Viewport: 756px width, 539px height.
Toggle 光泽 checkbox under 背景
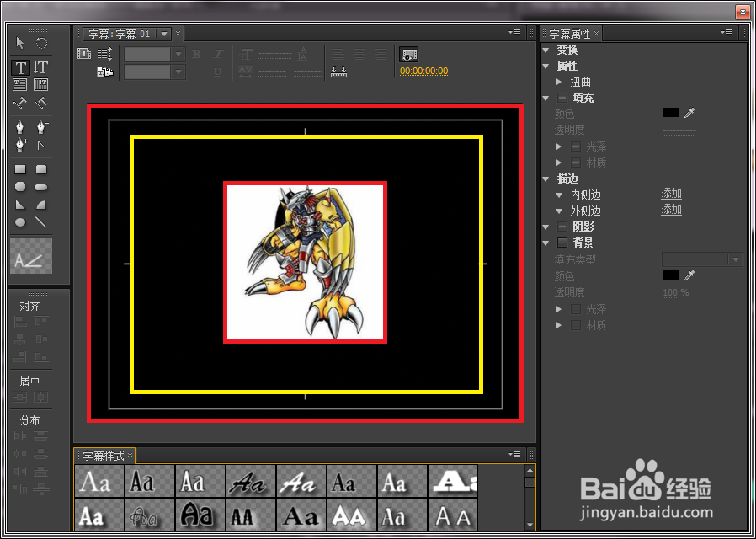coord(576,309)
